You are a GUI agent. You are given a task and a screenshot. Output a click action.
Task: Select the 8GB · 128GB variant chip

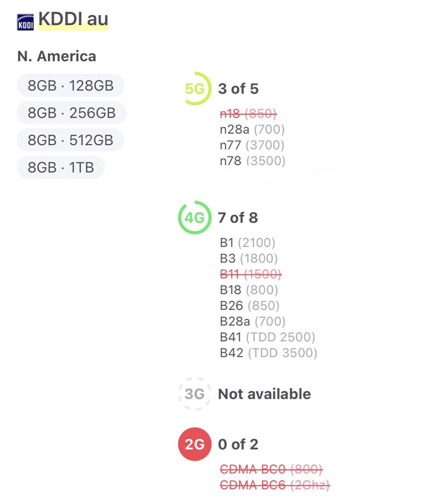pyautogui.click(x=71, y=86)
